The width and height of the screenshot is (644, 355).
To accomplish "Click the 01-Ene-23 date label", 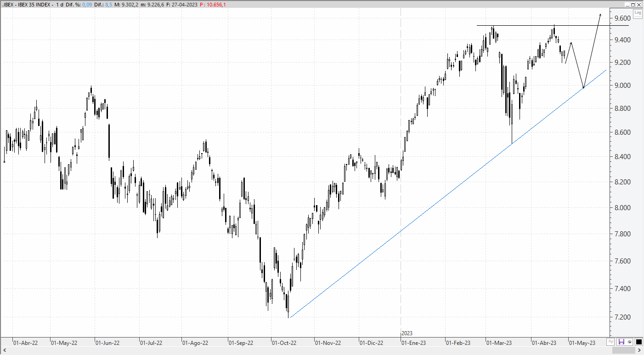I will point(414,343).
